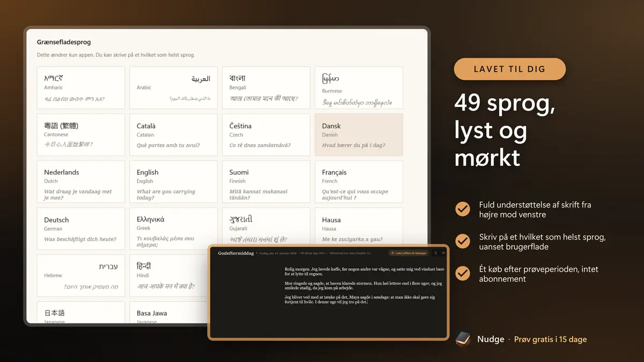Viewport: 644px width, 362px height.
Task: Click the '49 sprog, lyst og mørkt' headline
Action: pyautogui.click(x=505, y=130)
